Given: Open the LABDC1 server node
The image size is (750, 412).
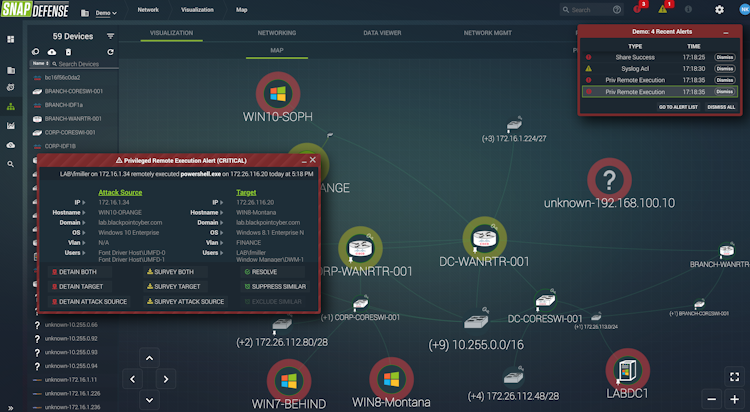Looking at the screenshot, I should [628, 370].
